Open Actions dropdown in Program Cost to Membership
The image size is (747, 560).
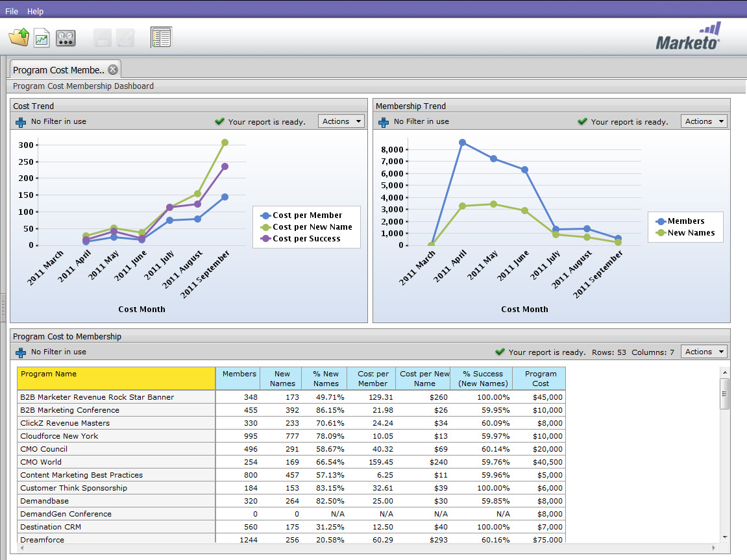704,352
